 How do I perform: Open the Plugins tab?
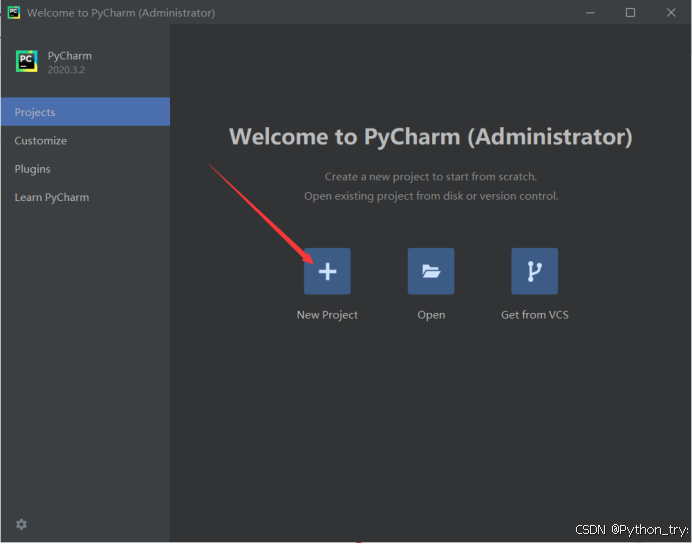85,169
